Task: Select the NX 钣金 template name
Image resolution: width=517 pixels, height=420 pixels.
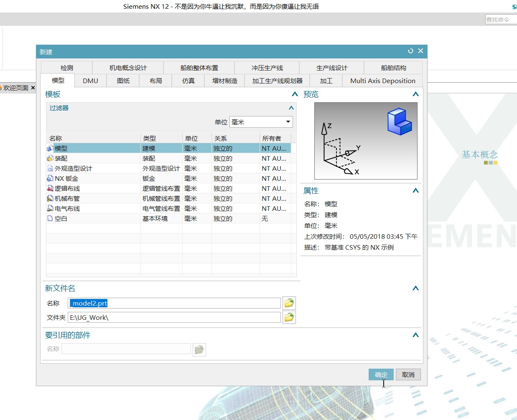Action: pos(66,178)
